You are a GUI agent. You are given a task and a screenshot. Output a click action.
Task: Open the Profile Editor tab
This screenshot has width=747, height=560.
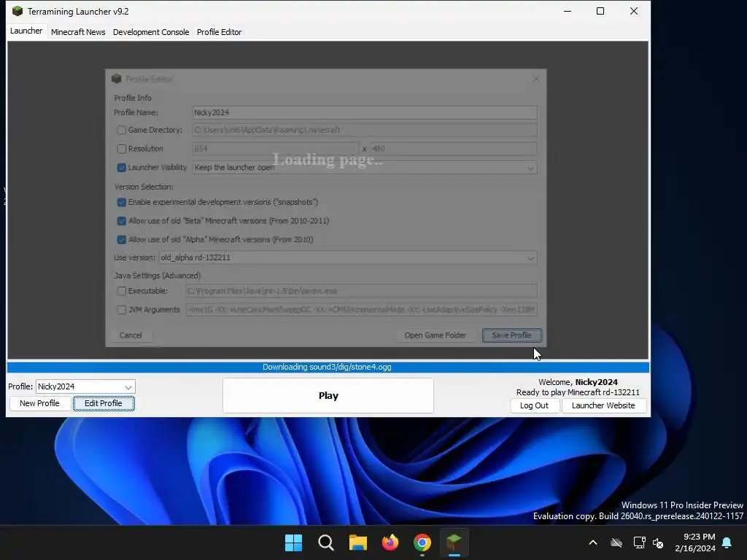pyautogui.click(x=219, y=32)
